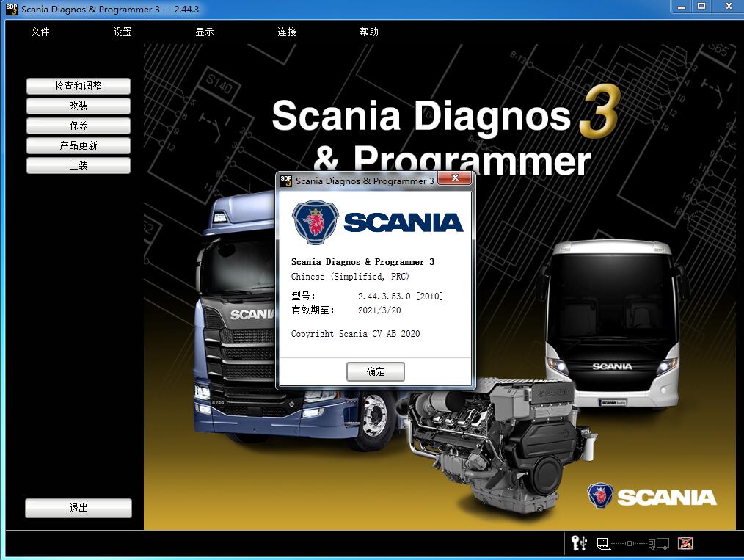Click the truck vehicle icon in status bar
The height and width of the screenshot is (560, 744).
click(x=659, y=543)
